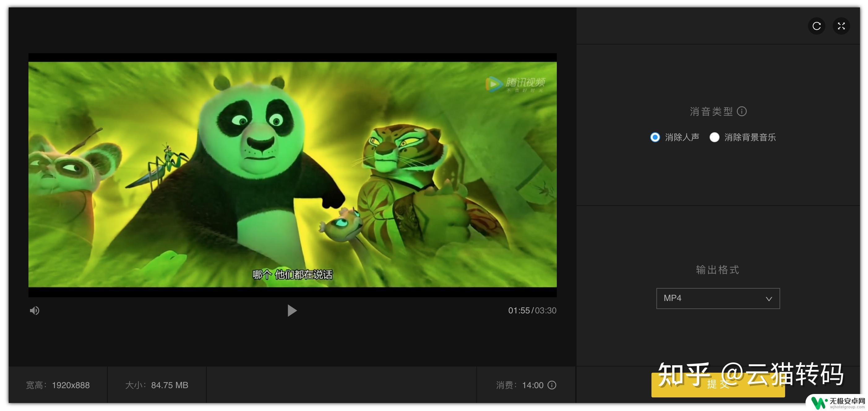The image size is (868, 411).
Task: Click the 1920x888 resolution value
Action: pos(71,385)
